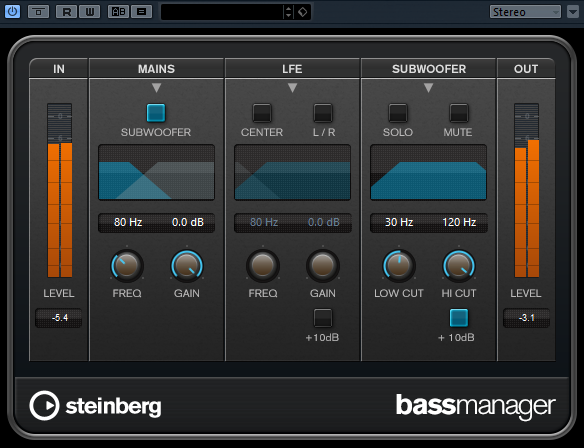Click the MAINS FREQ knob
Screen dimensions: 584x448
coord(127,266)
